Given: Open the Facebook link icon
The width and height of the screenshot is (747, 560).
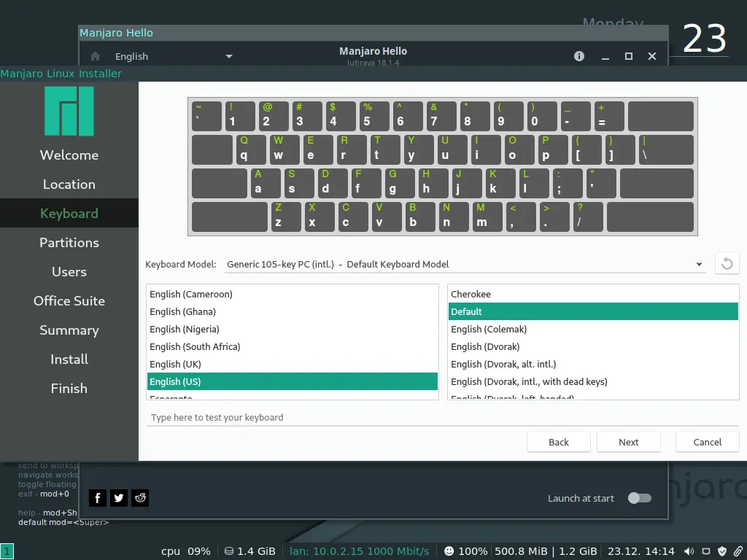Looking at the screenshot, I should (x=98, y=498).
